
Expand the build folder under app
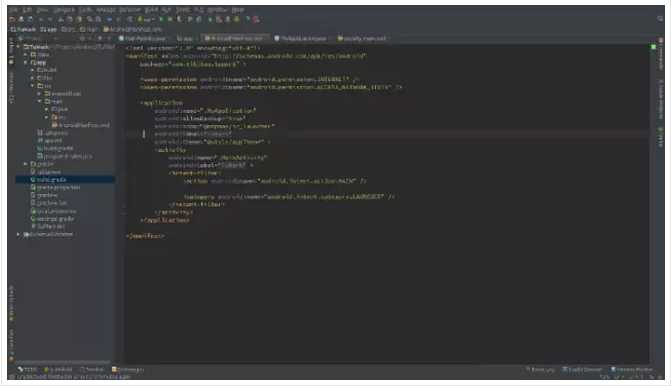tap(33, 70)
